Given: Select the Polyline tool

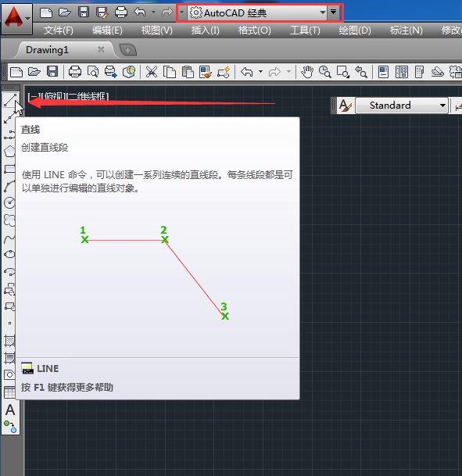Looking at the screenshot, I should (x=9, y=135).
